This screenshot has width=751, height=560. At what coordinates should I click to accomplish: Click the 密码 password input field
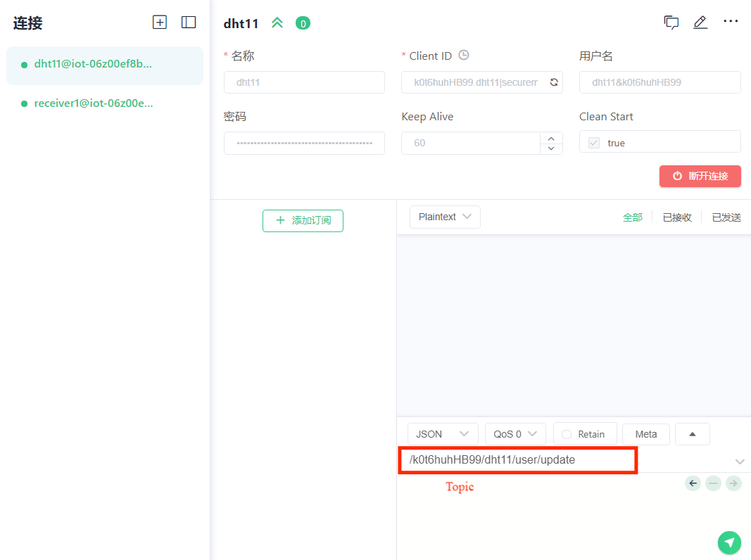[304, 143]
